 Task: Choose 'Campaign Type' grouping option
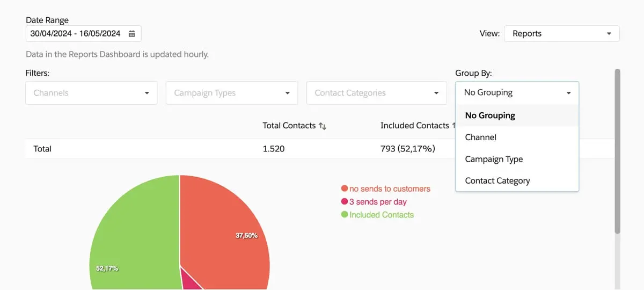tap(494, 160)
